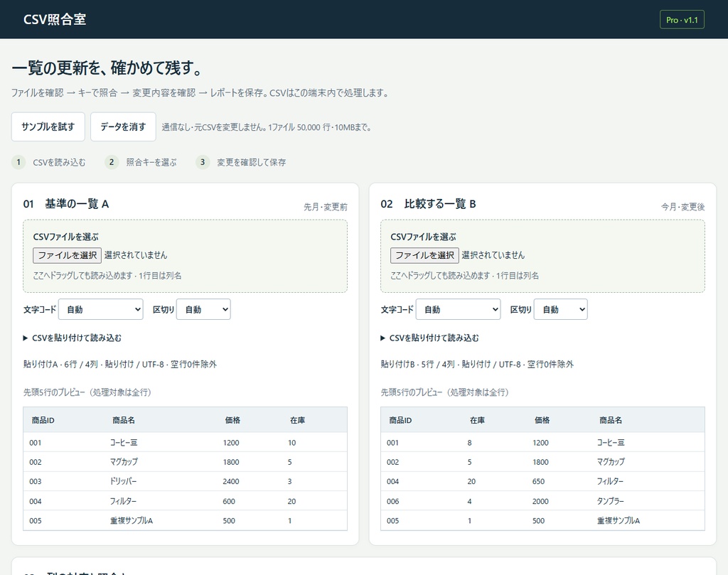Click 在庫 header in table A
This screenshot has width=728, height=575.
[298, 421]
